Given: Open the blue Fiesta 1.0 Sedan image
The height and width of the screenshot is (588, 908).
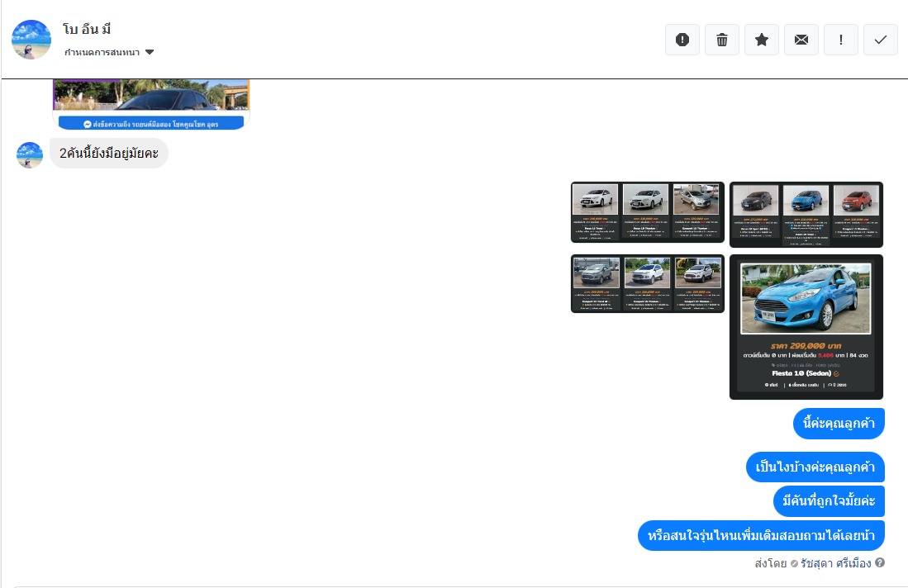Looking at the screenshot, I should pyautogui.click(x=806, y=327).
